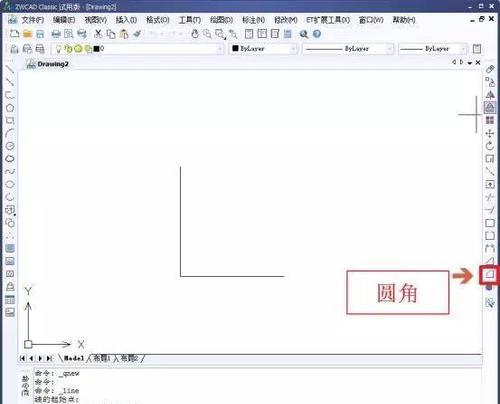Toggle layer lock icon in layer box
The height and width of the screenshot is (404, 500).
[88, 49]
